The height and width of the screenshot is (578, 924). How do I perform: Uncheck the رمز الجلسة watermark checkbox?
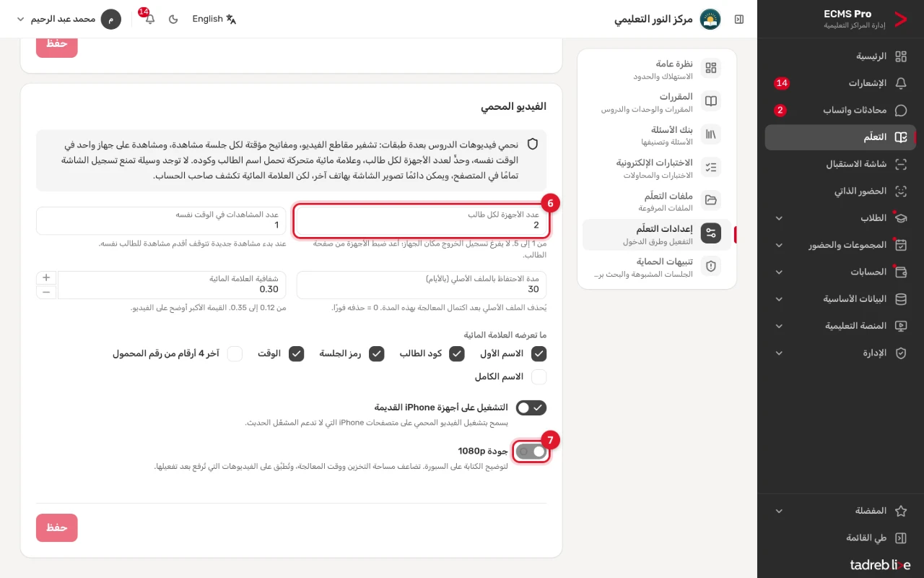pyautogui.click(x=376, y=354)
